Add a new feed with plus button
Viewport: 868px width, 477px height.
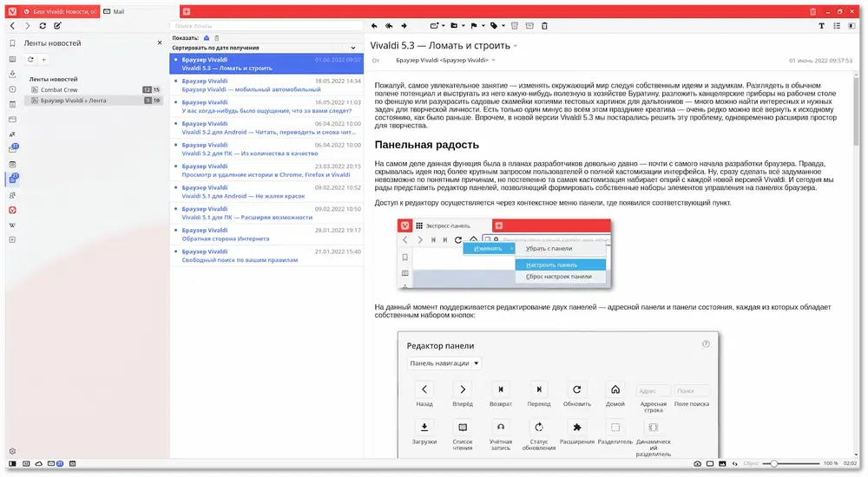click(x=43, y=59)
